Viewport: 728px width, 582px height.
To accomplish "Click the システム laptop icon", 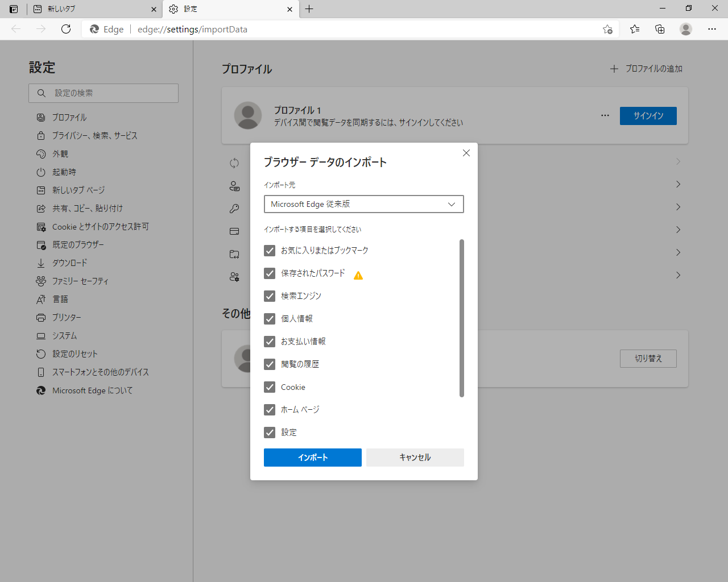I will click(x=41, y=336).
